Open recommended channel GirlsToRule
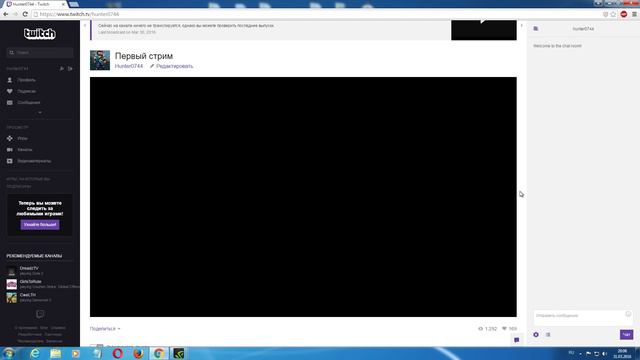This screenshot has width=640, height=360. [31, 282]
